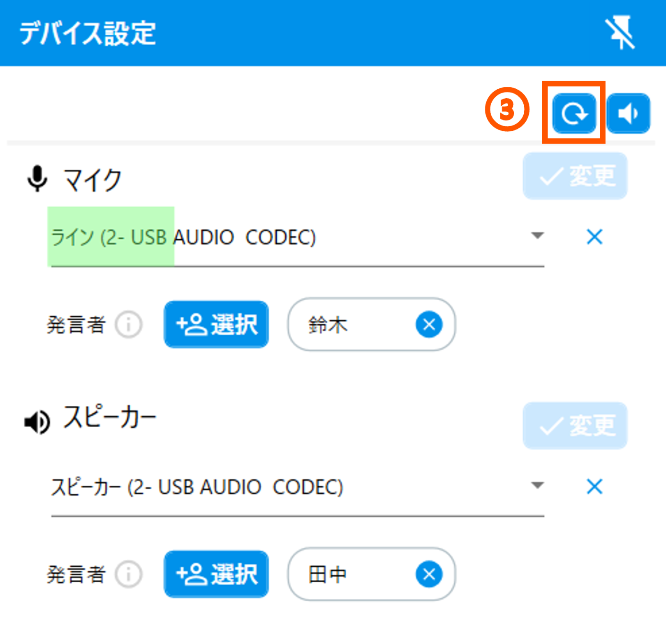Open the speaker device dropdown arrow
This screenshot has height=644, width=666.
click(537, 485)
